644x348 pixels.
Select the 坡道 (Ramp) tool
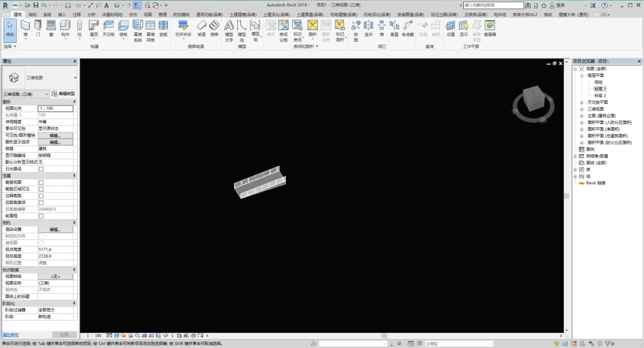pyautogui.click(x=202, y=29)
